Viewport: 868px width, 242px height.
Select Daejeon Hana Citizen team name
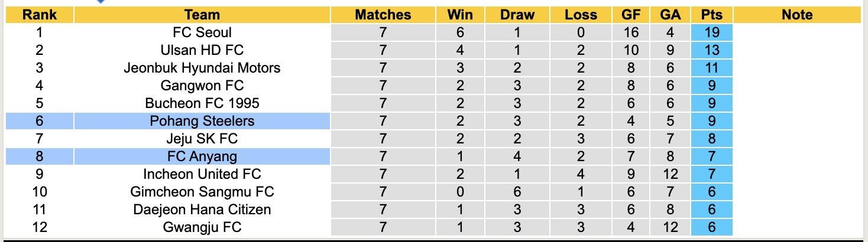click(x=202, y=210)
